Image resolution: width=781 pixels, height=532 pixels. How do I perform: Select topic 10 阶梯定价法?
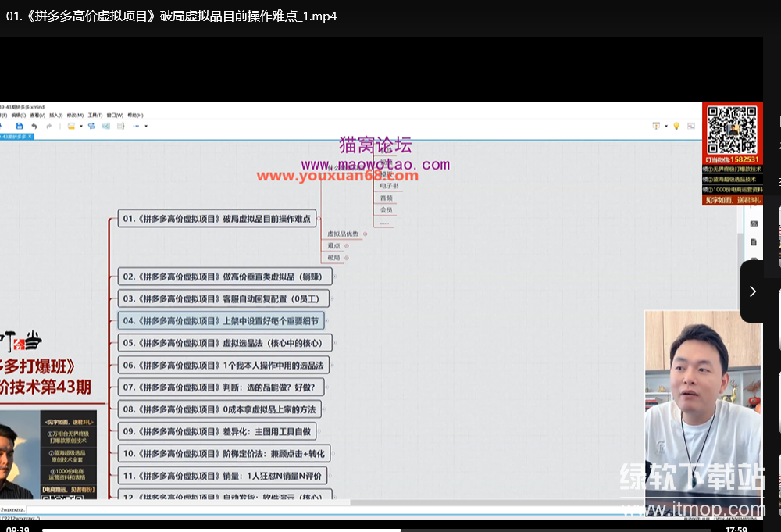224,453
